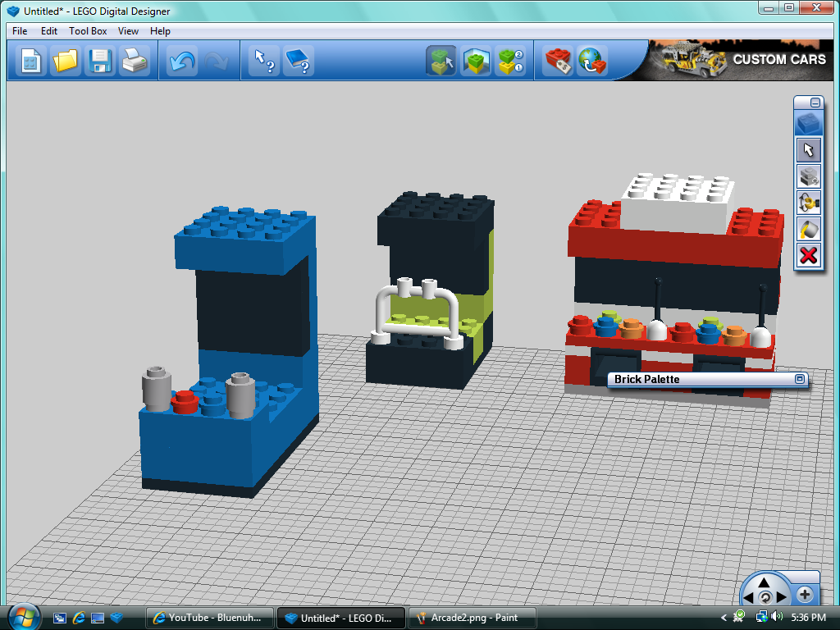Redo the last undone action

(216, 61)
